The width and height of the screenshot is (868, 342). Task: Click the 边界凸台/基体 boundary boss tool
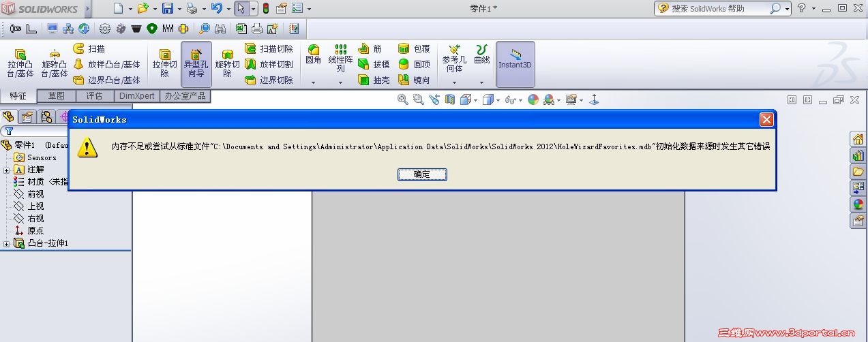tap(106, 80)
